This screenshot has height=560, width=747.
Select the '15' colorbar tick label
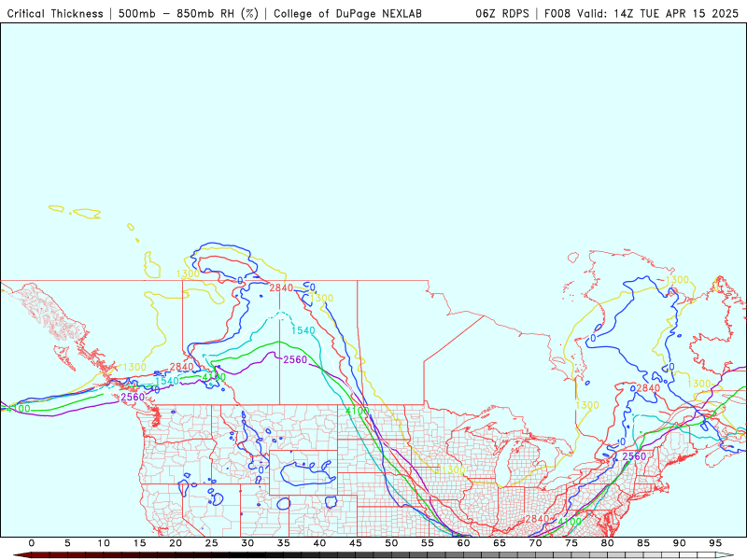(139, 543)
